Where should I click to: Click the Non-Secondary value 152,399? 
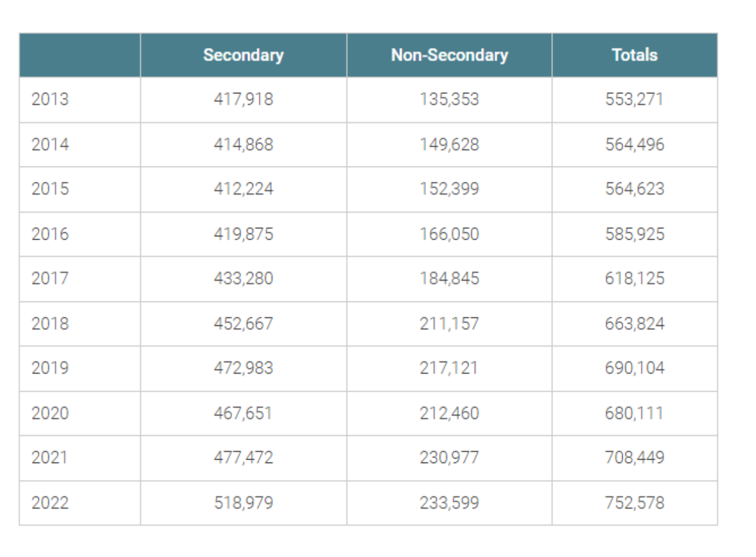click(x=449, y=189)
